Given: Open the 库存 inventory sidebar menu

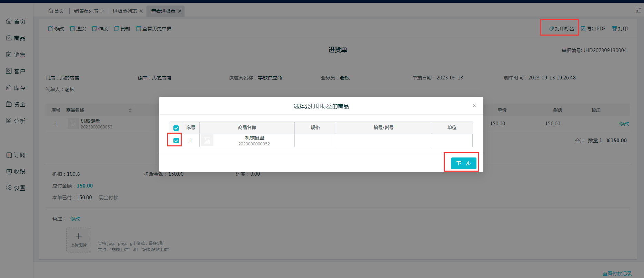Looking at the screenshot, I should 16,88.
